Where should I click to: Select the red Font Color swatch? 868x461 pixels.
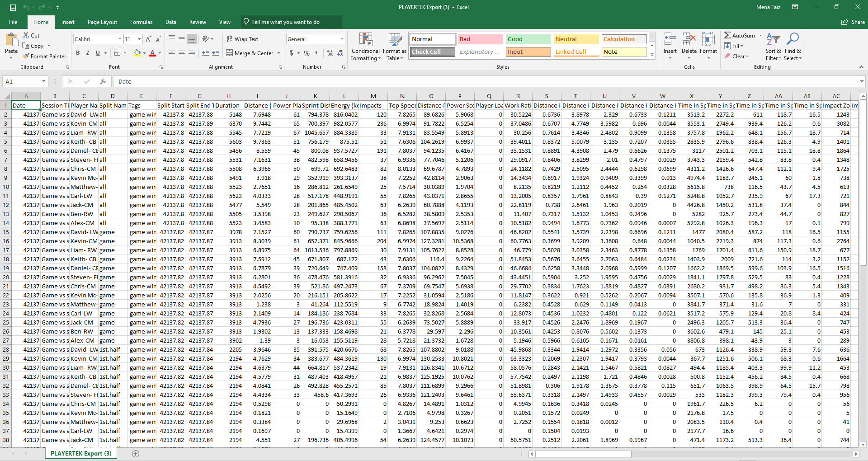153,53
